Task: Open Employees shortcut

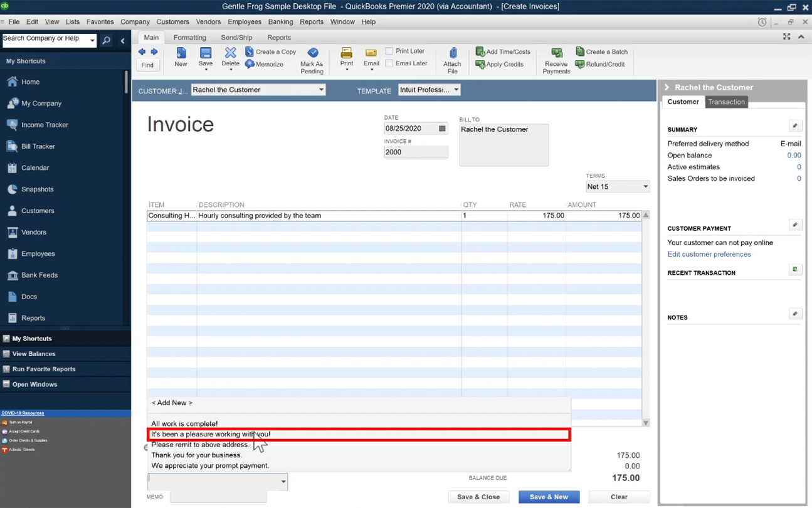Action: [31, 253]
